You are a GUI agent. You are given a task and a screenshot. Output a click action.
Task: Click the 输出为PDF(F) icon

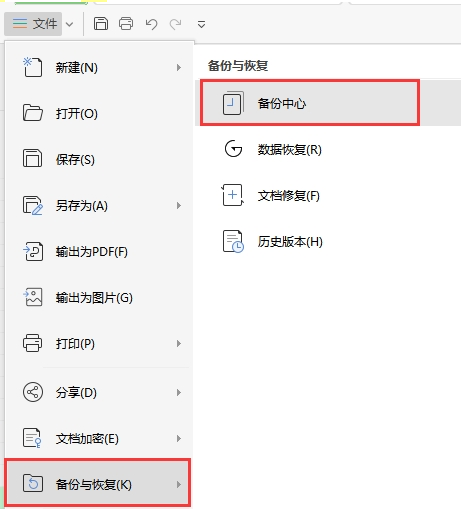[33, 251]
